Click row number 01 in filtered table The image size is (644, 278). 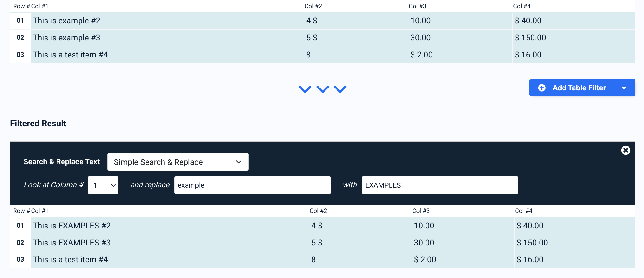click(x=21, y=226)
